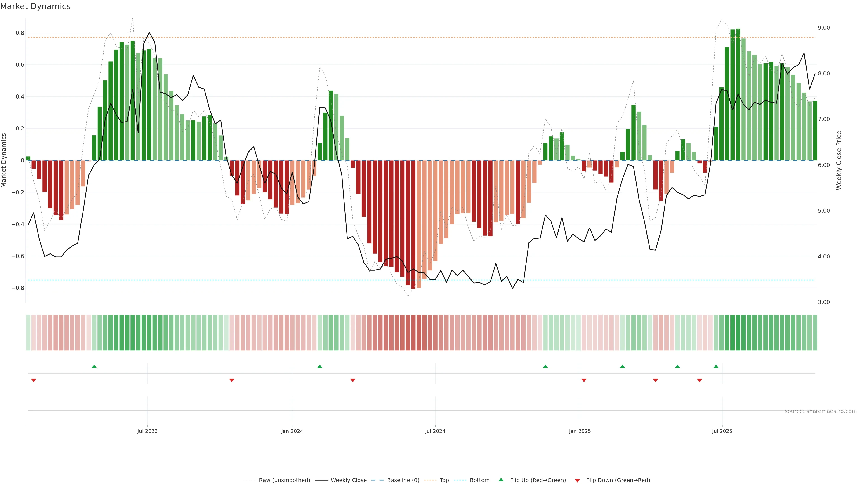The width and height of the screenshot is (868, 488).
Task: Click the Weekly Close Price axis label
Action: 839,160
